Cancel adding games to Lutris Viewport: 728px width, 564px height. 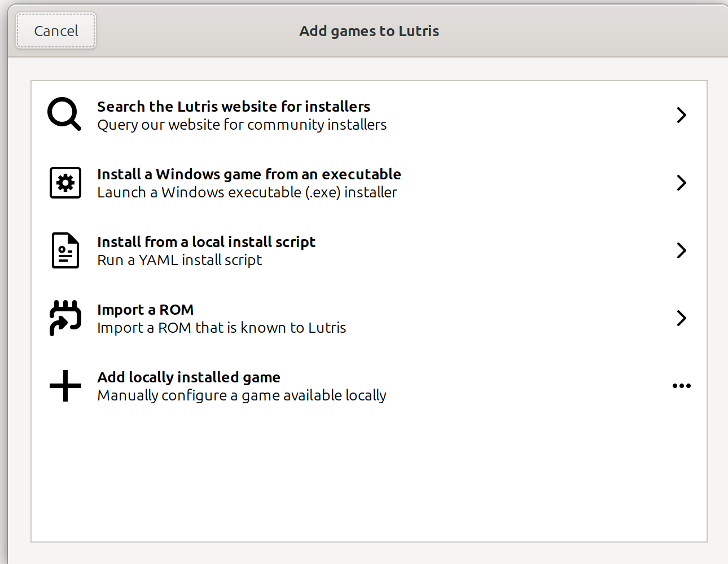tap(56, 31)
